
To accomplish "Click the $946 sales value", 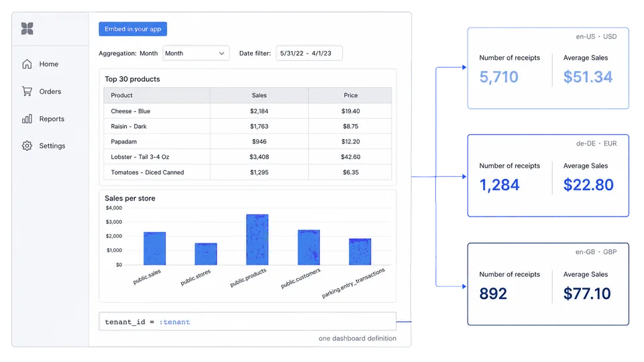I will (x=259, y=141).
